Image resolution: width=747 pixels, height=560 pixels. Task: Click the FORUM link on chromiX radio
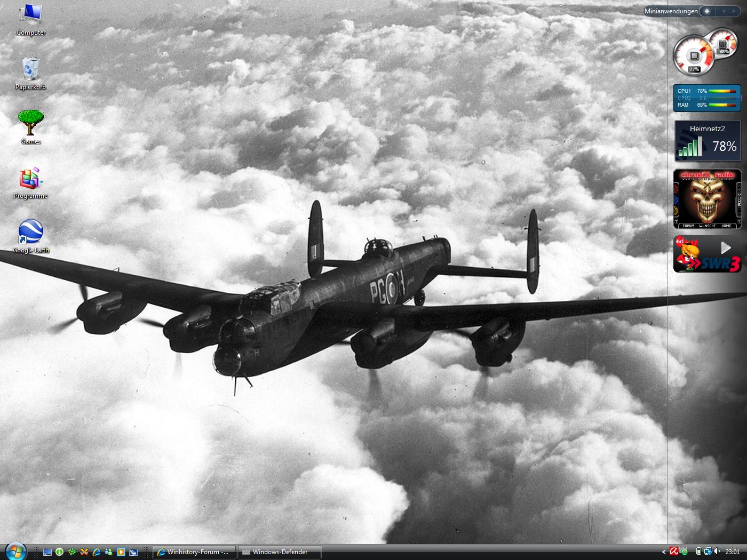point(688,226)
